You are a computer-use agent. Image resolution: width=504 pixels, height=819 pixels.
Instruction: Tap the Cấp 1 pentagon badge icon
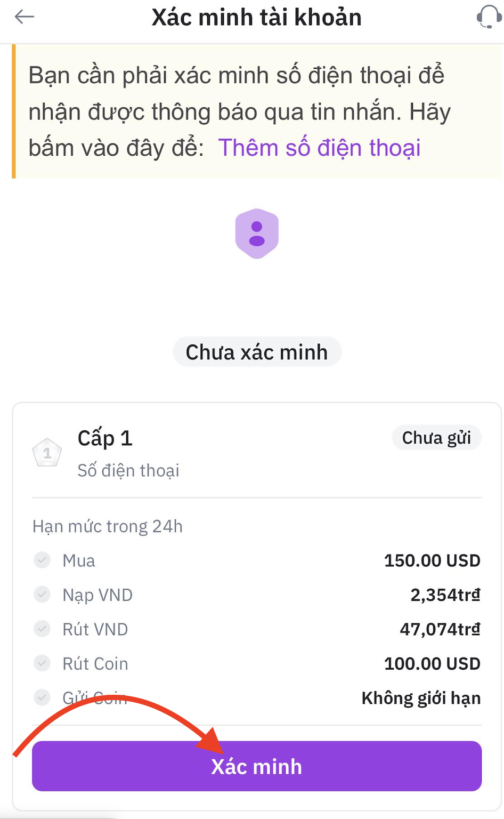pos(47,453)
